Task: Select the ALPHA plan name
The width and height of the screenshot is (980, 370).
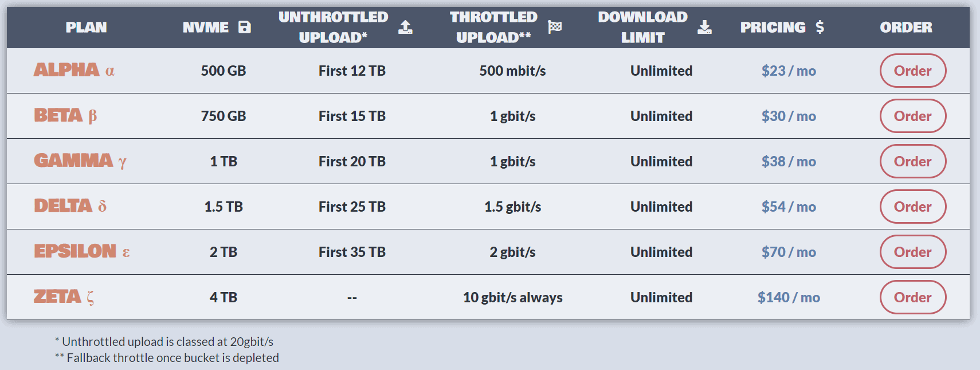Action: [66, 70]
